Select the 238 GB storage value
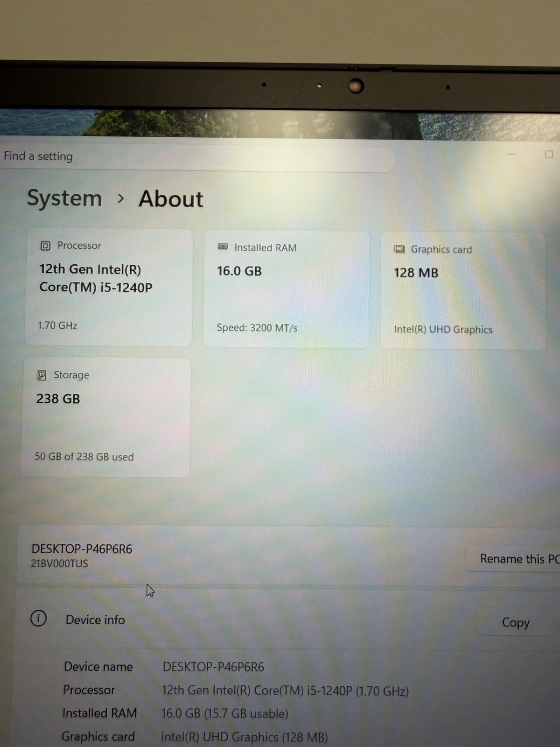 tap(58, 399)
